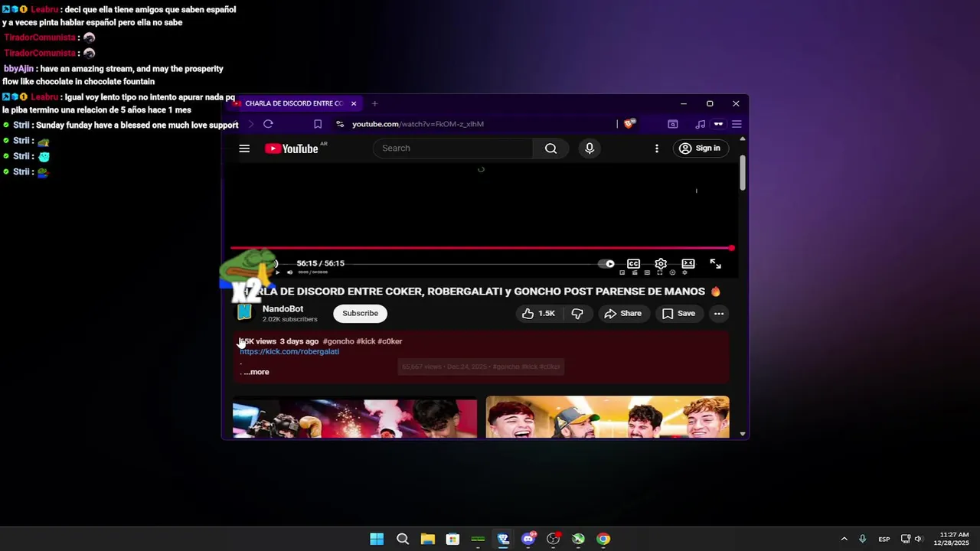Click the system tray microphone icon
Image resolution: width=980 pixels, height=551 pixels.
[x=863, y=539]
